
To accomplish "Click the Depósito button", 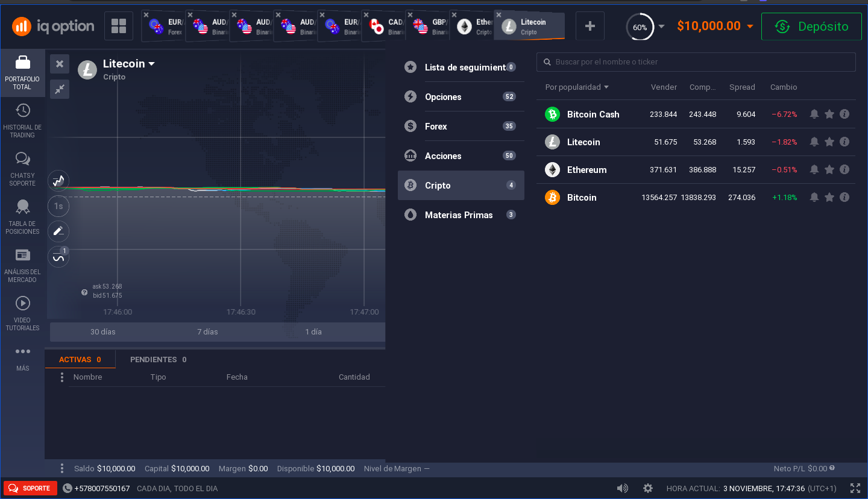I will coord(811,27).
